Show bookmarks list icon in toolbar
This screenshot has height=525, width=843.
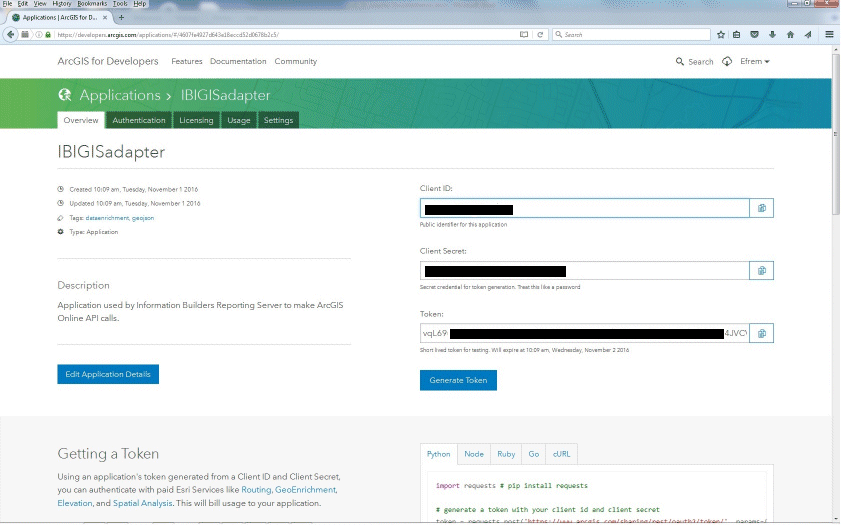737,34
